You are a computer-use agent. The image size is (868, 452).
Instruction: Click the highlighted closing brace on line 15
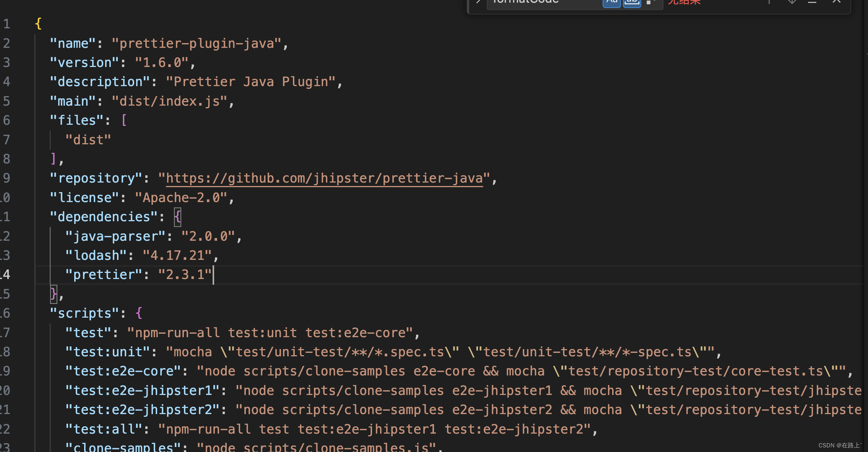pos(54,294)
